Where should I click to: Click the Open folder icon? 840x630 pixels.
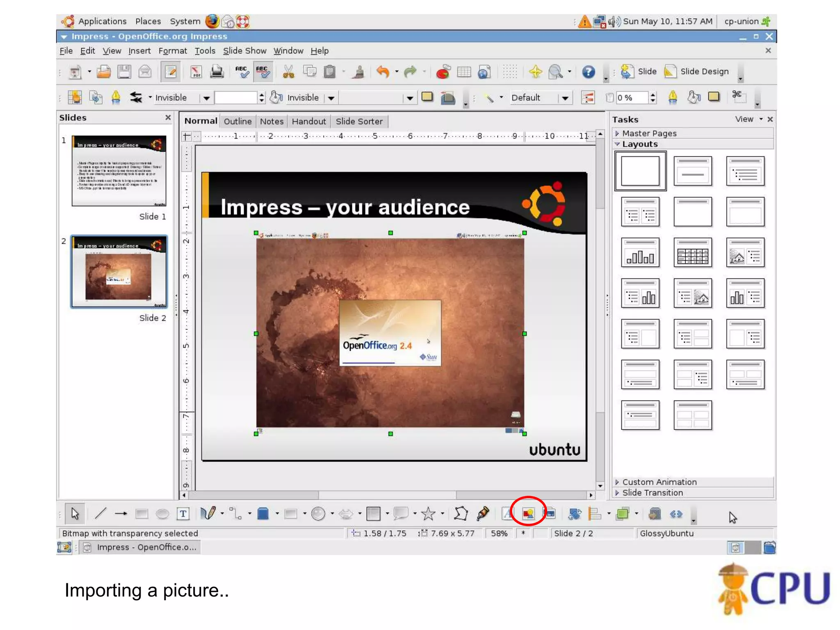(104, 72)
